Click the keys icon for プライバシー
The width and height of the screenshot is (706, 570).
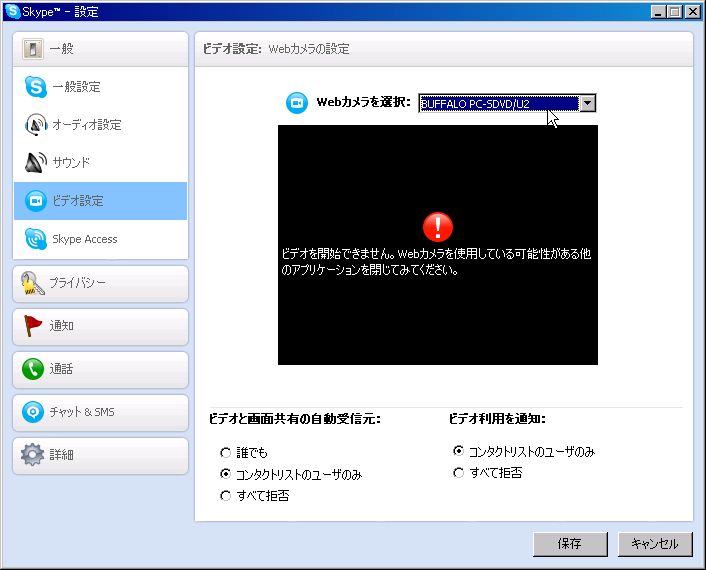click(32, 283)
